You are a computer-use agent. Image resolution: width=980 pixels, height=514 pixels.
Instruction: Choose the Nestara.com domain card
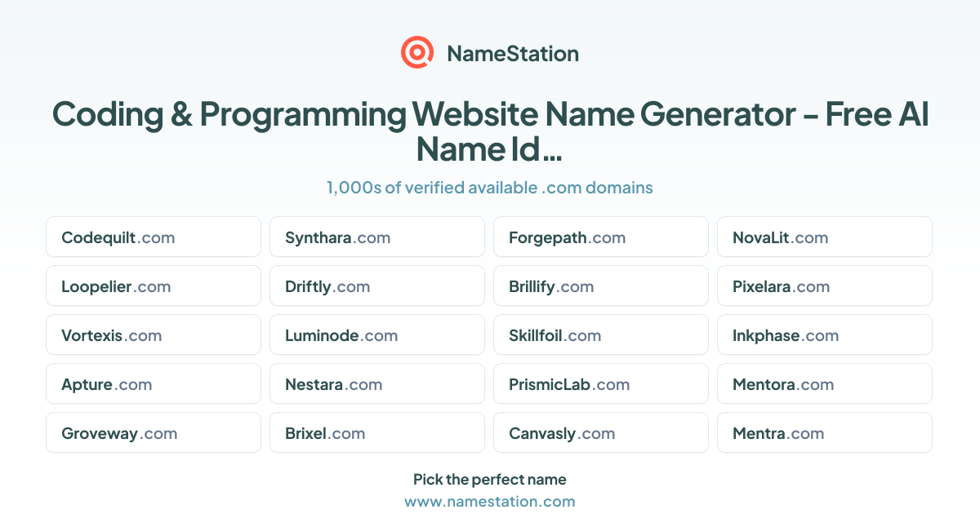click(377, 384)
